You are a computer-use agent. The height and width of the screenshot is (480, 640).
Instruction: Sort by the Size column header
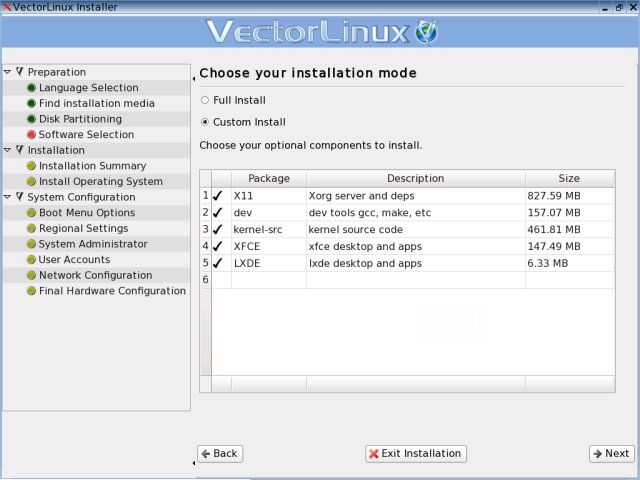pos(570,178)
